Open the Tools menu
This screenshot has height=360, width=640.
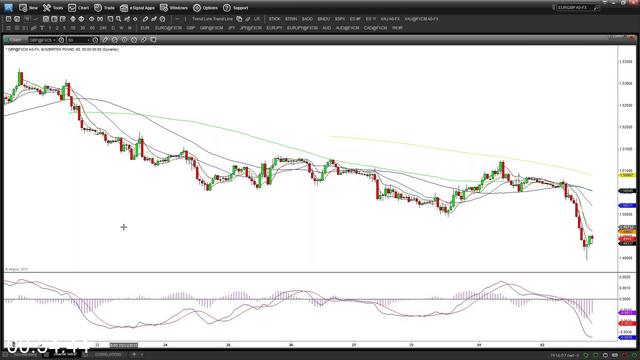[53, 8]
